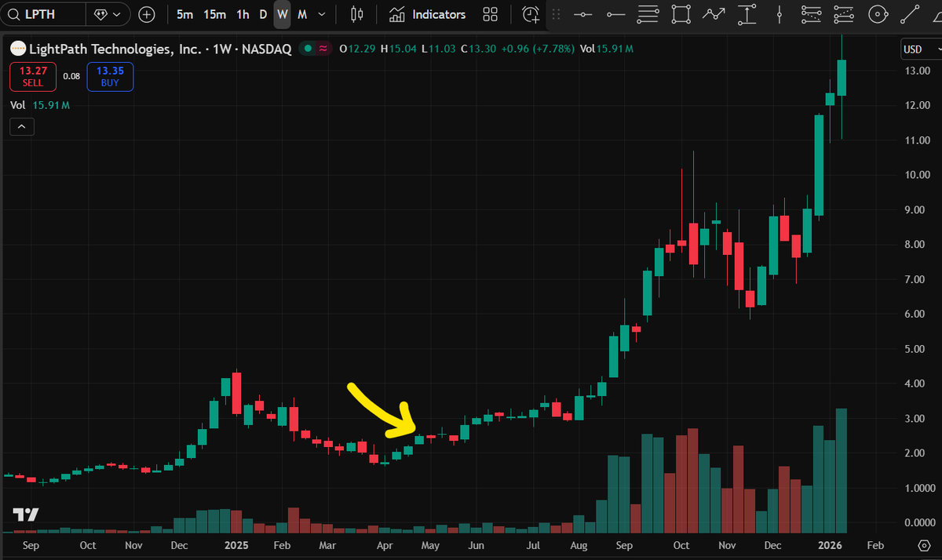Viewport: 942px width, 560px height.
Task: Open the LPTH symbol search box
Action: pyautogui.click(x=42, y=14)
